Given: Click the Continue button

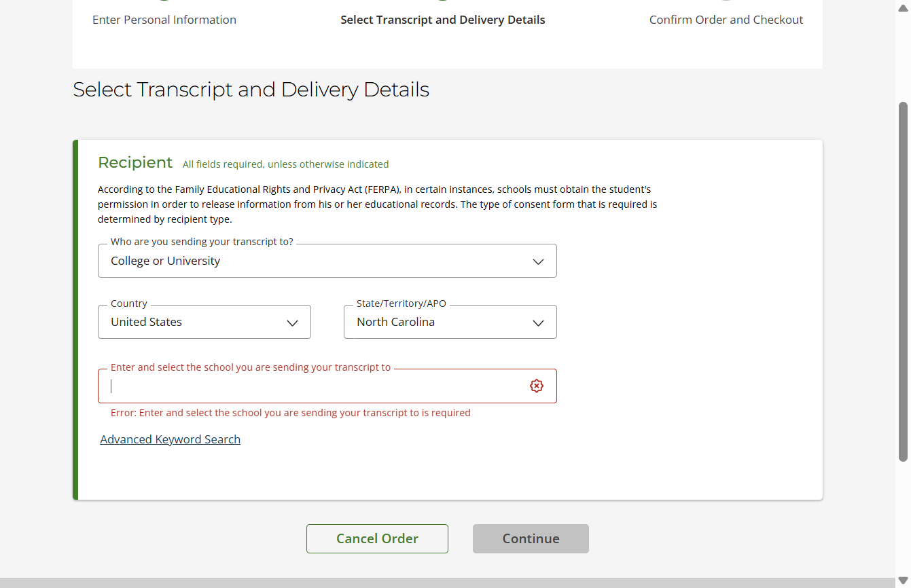Looking at the screenshot, I should click(x=531, y=538).
